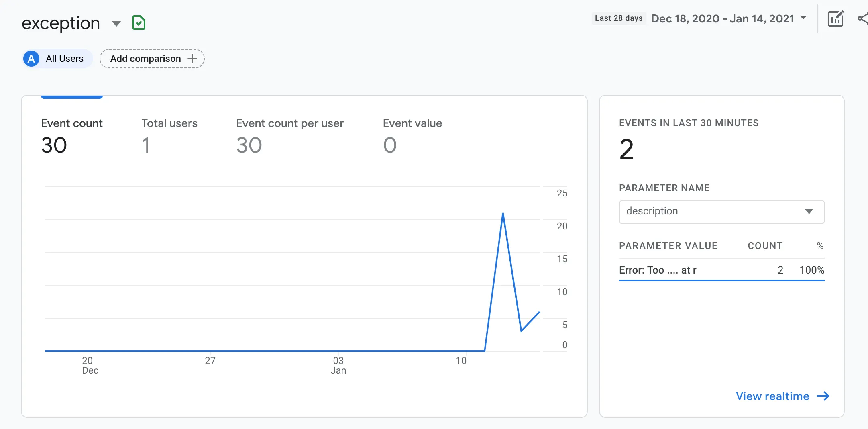This screenshot has height=429, width=868.
Task: Open the customize report chart icon
Action: click(835, 19)
